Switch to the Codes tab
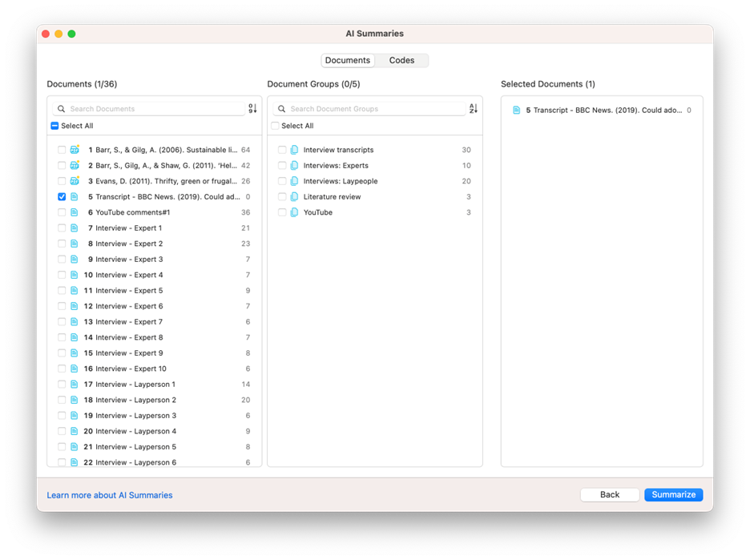The image size is (750, 560). (401, 61)
